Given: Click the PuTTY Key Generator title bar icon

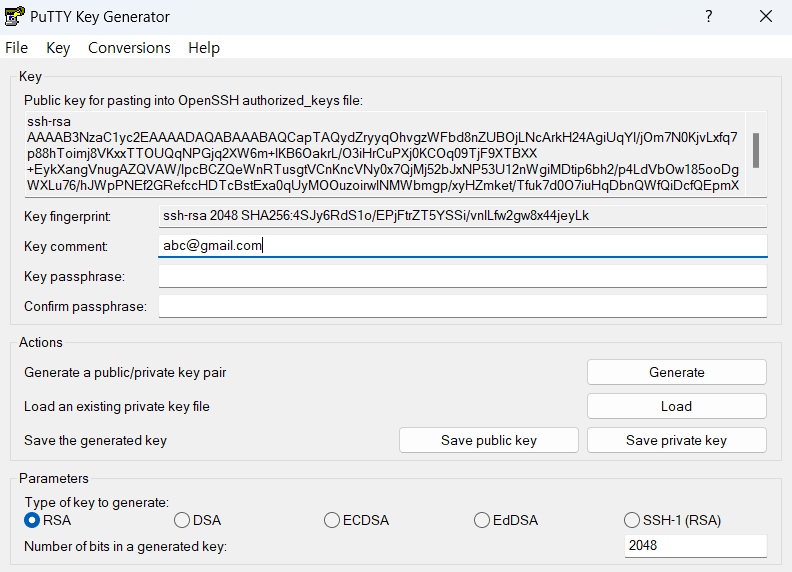Looking at the screenshot, I should [x=14, y=16].
